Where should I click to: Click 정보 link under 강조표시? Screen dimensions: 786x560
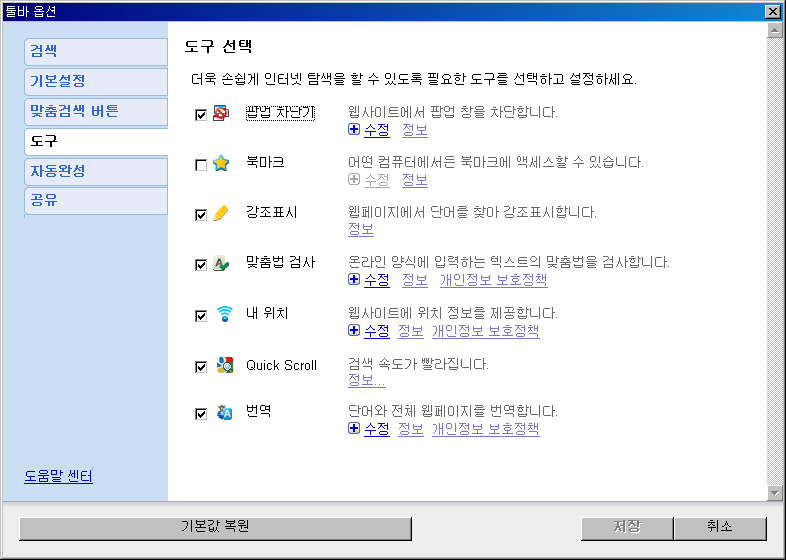point(361,229)
